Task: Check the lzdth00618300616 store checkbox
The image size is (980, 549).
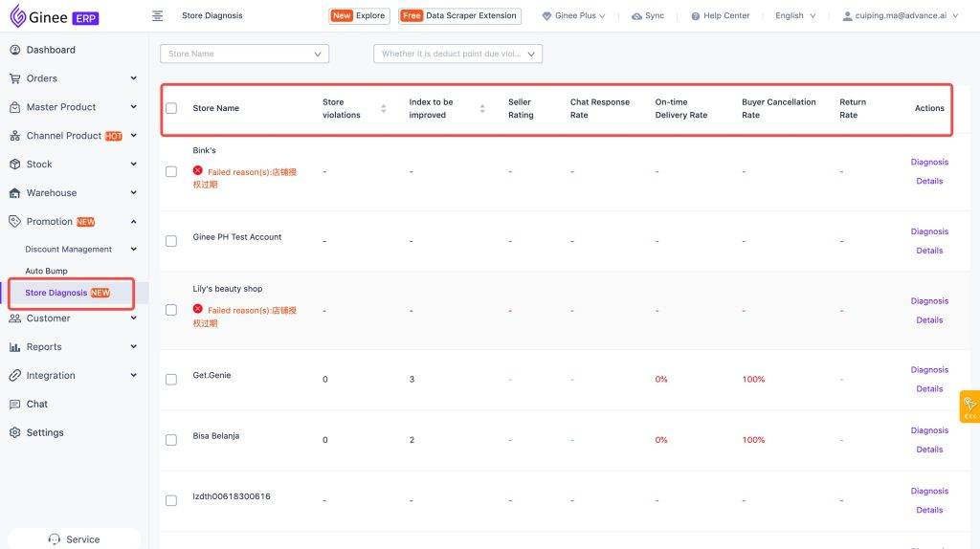Action: 171,501
